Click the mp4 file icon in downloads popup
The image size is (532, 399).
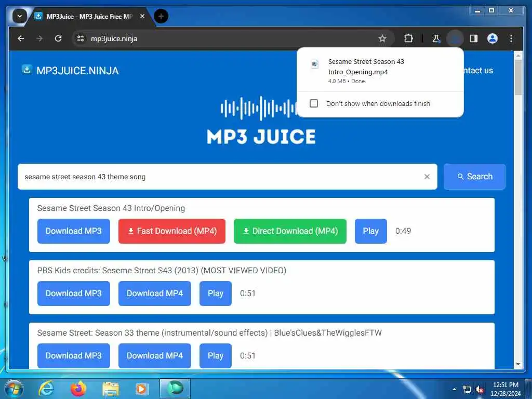click(x=315, y=64)
